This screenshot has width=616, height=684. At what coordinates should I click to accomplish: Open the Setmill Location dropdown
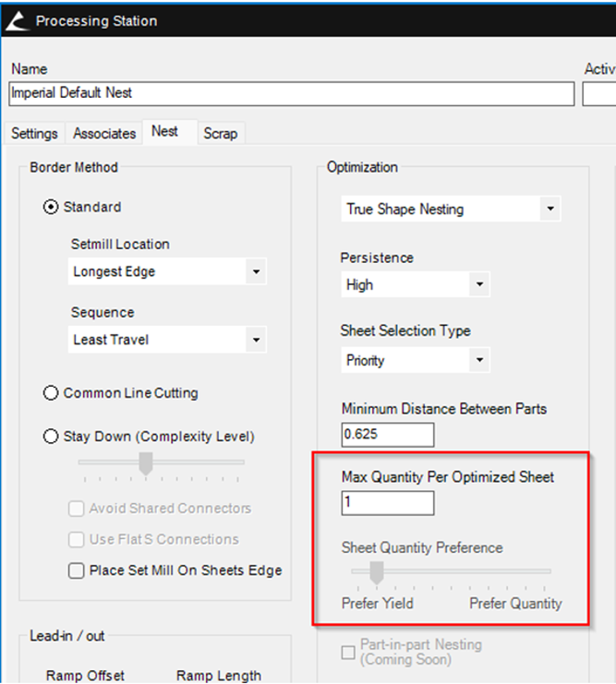[167, 272]
